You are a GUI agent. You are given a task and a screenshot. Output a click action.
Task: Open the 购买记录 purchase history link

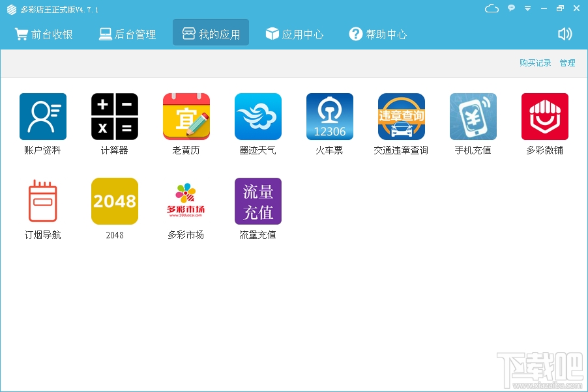tap(535, 63)
